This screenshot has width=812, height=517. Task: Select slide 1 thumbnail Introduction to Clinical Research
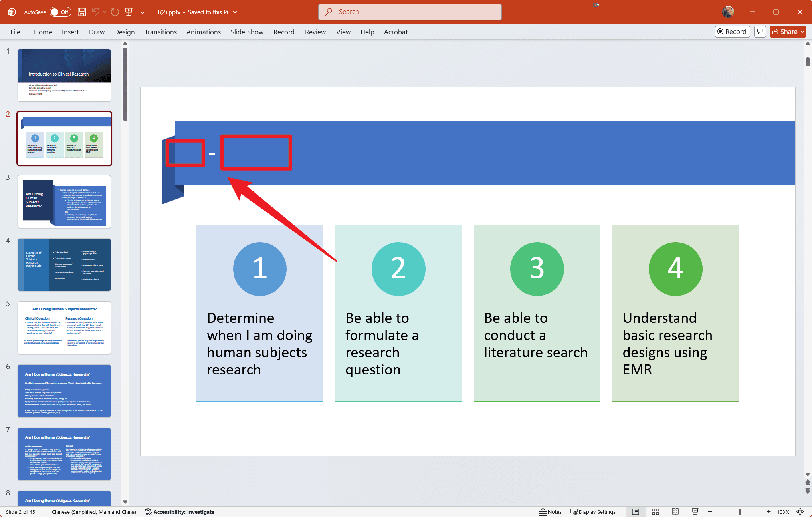64,75
